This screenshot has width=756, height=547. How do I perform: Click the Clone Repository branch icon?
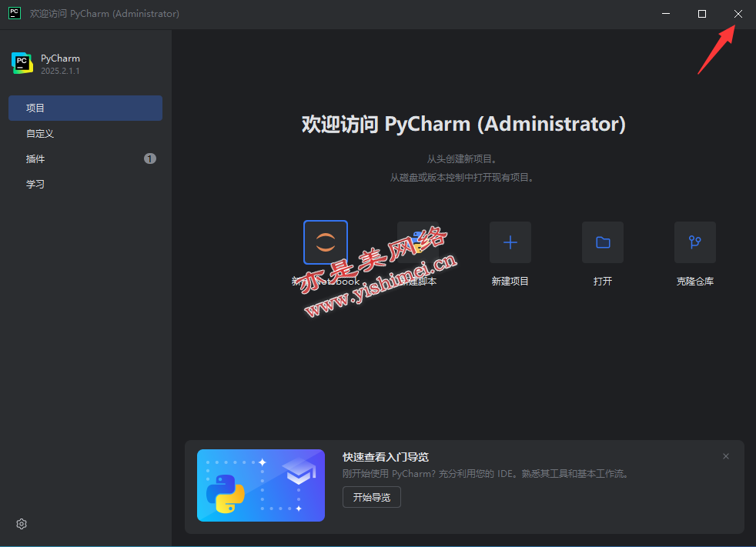tap(694, 242)
